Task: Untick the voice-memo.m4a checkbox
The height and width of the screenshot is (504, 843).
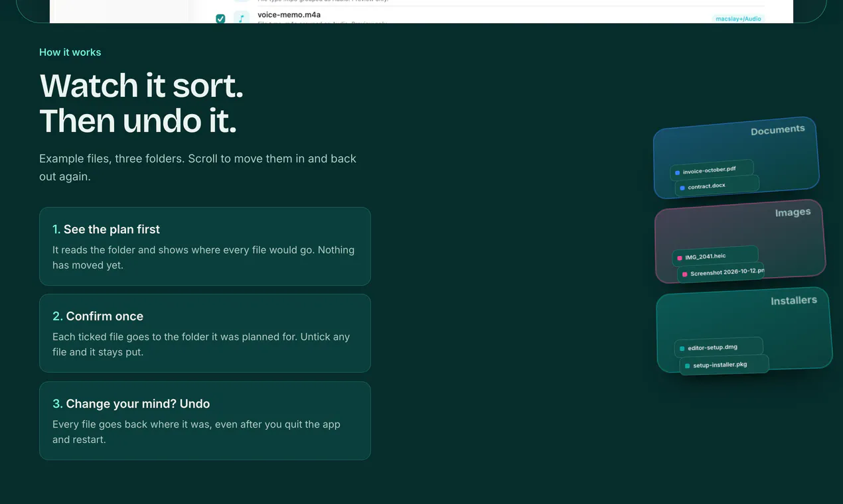Action: (220, 19)
